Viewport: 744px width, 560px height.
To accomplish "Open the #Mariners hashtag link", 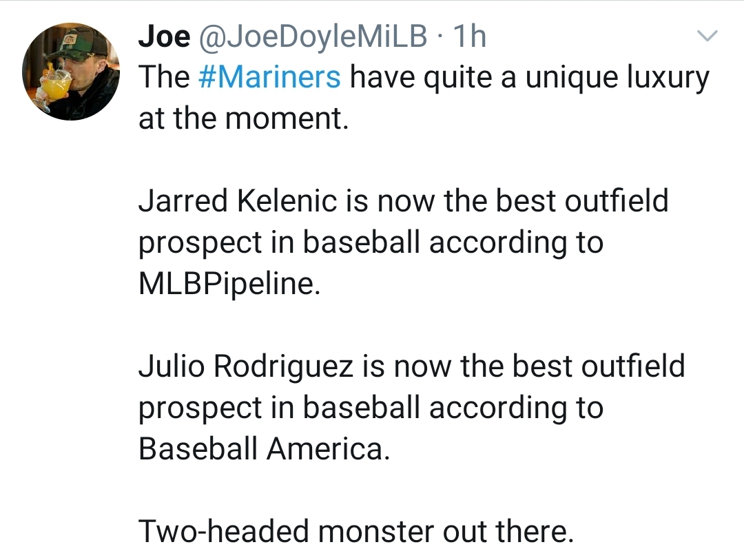I will pyautogui.click(x=269, y=77).
